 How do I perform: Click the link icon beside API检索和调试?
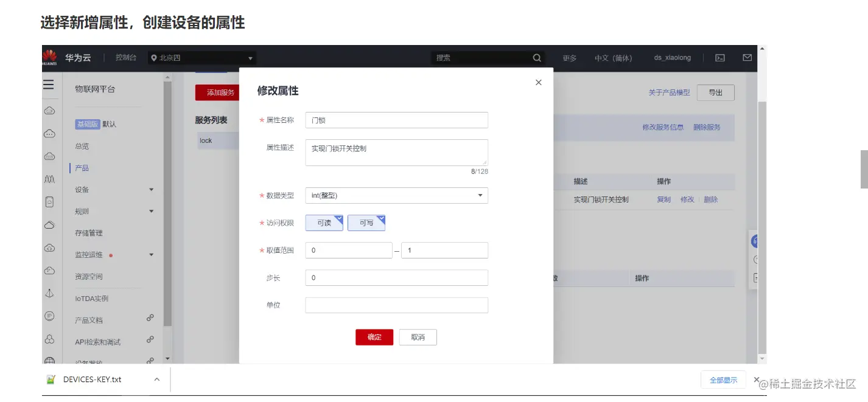pos(150,339)
